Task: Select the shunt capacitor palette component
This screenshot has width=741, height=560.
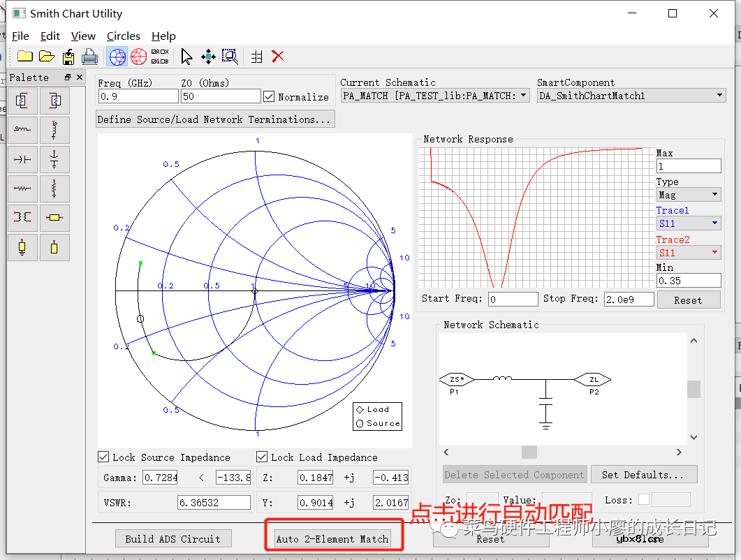Action: pos(54,159)
